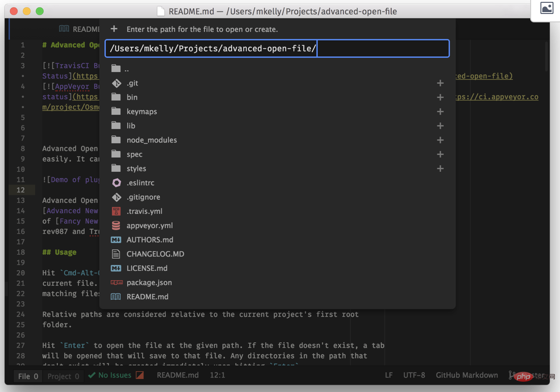This screenshot has width=560, height=392.
Task: Click the path input field
Action: pos(277,48)
